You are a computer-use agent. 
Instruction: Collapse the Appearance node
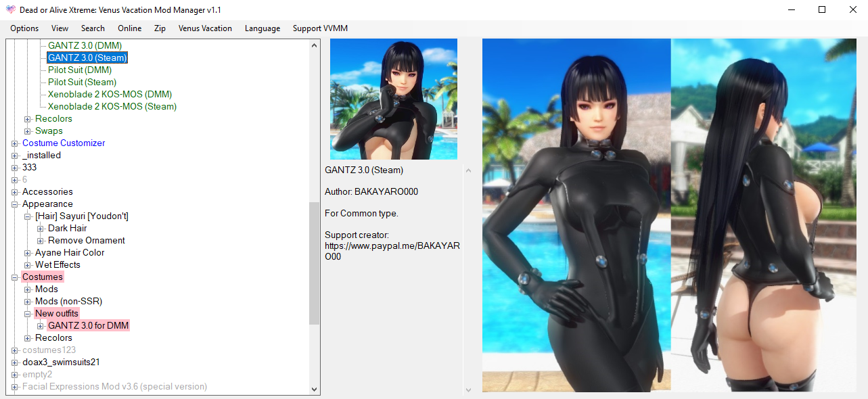(x=15, y=204)
